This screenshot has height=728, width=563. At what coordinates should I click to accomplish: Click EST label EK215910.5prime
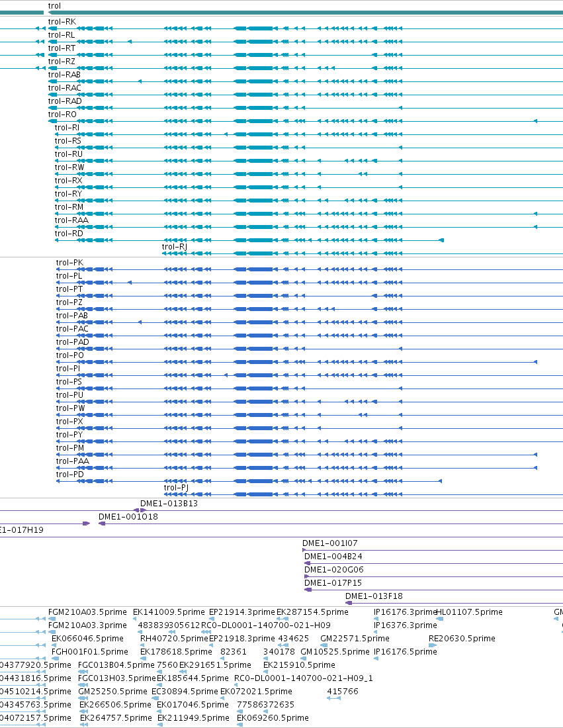pos(300,665)
